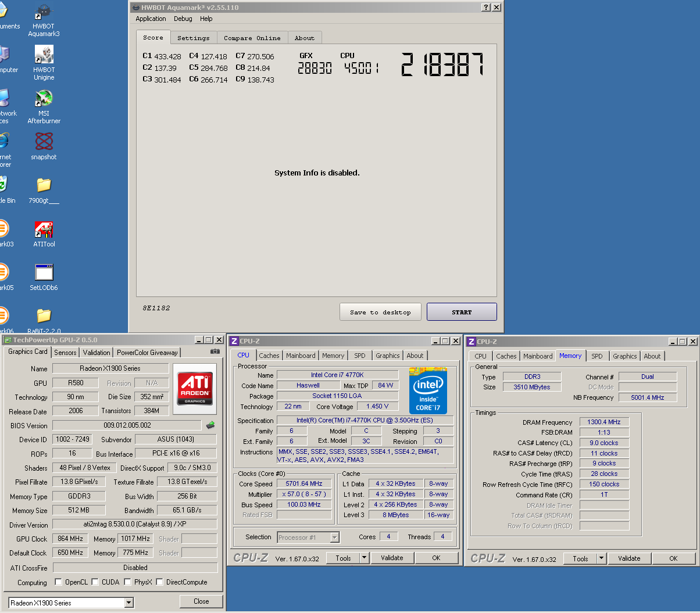Viewport: 700px width, 613px height.
Task: Expand the Tools dropdown arrow in the CPU-Z Memory window
Action: [602, 558]
